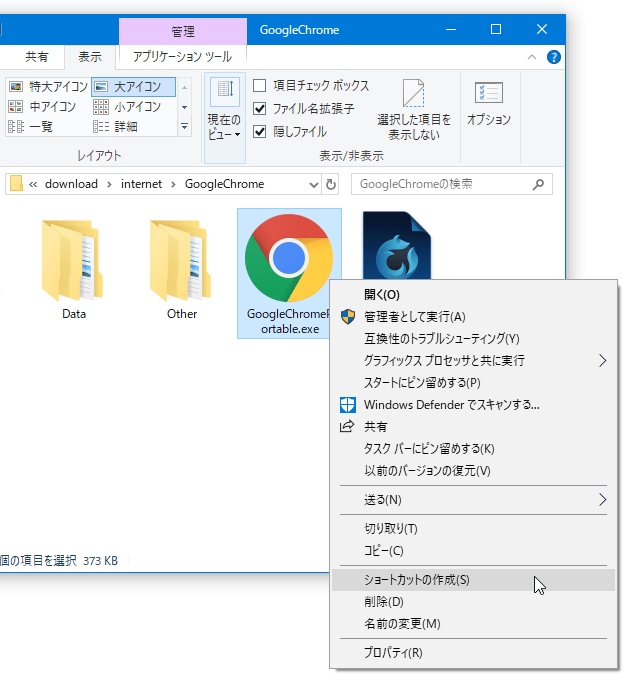Open the Explorer help icon
The width and height of the screenshot is (630, 680).
[x=554, y=57]
